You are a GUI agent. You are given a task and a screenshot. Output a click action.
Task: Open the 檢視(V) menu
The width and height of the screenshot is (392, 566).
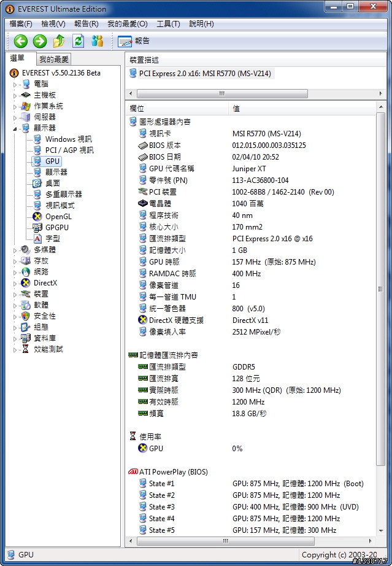53,24
